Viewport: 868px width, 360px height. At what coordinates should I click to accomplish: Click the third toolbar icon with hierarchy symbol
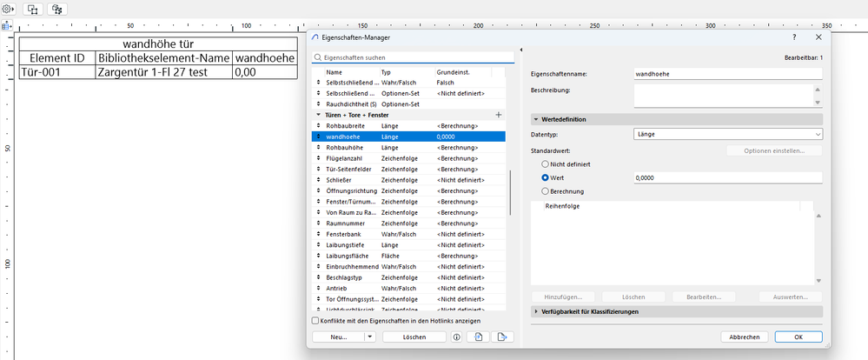56,9
